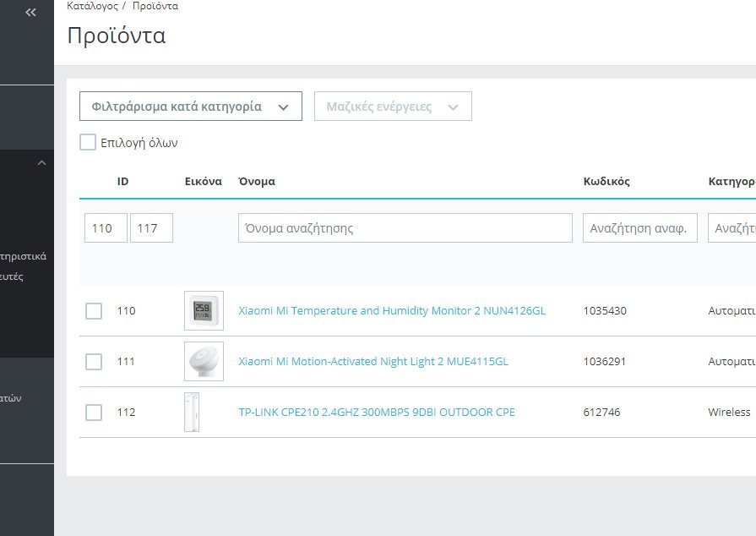Tick the Επιλογή όλων checkbox

88,142
